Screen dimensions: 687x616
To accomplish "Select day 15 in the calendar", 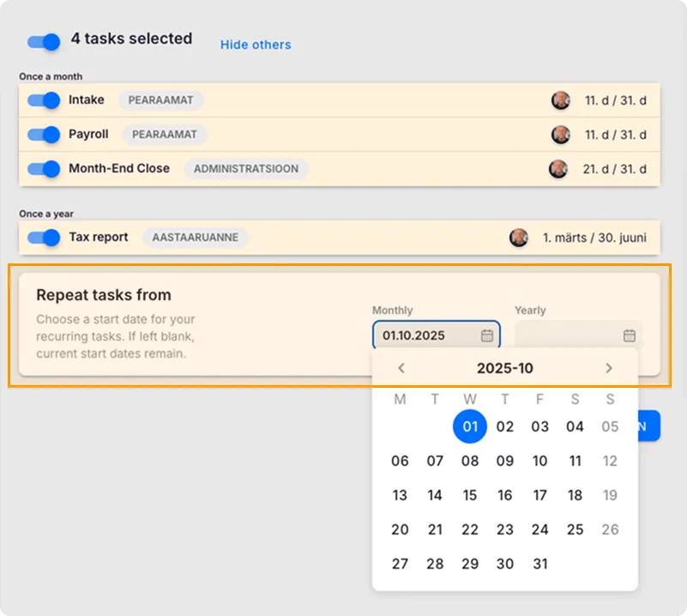I will 470,495.
